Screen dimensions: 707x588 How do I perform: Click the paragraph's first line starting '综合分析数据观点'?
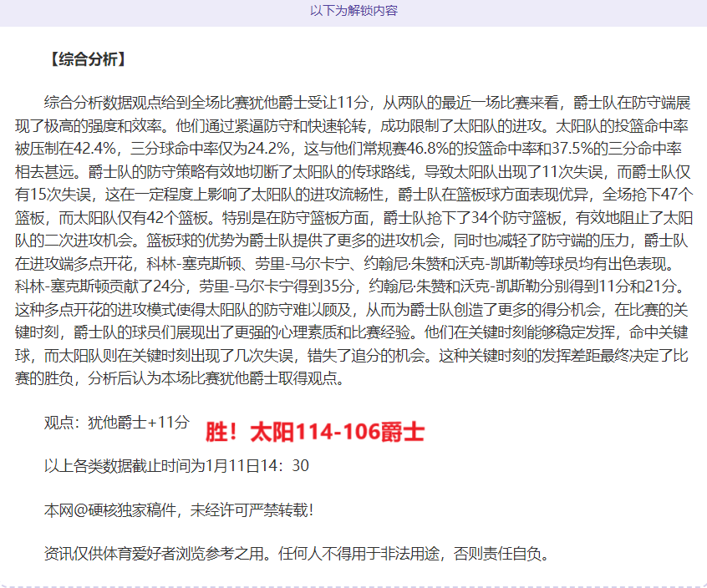click(367, 103)
